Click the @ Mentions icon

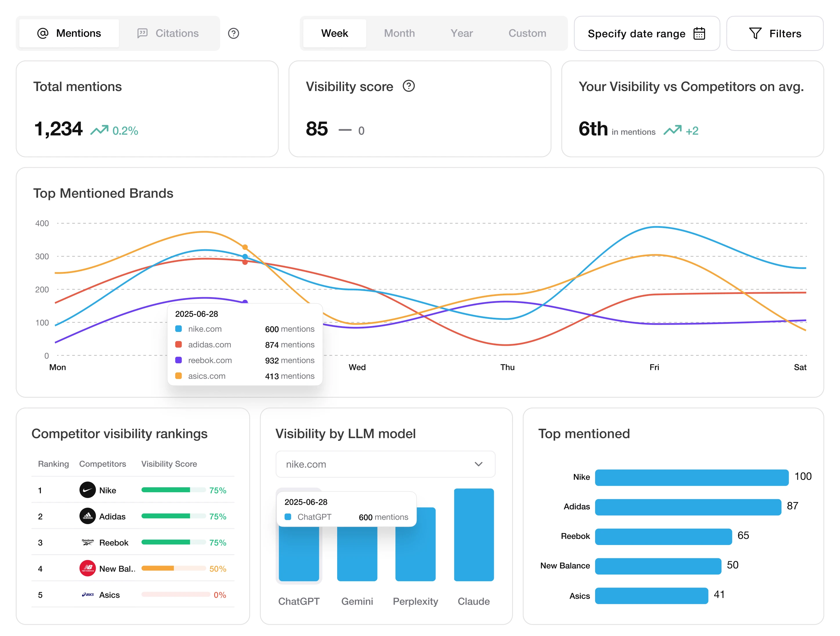(x=43, y=33)
